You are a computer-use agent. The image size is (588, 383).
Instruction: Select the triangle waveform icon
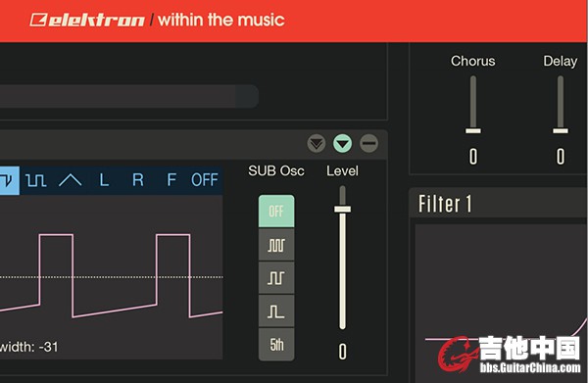pyautogui.click(x=71, y=180)
